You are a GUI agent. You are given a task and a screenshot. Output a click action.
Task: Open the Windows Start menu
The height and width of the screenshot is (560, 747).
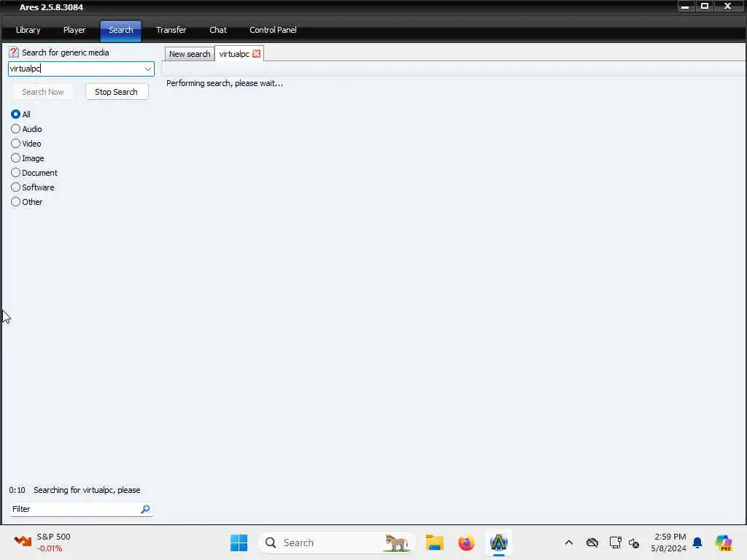[239, 542]
